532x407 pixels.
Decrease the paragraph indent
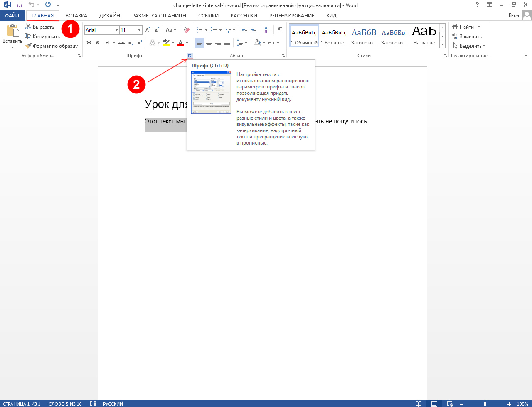[245, 30]
